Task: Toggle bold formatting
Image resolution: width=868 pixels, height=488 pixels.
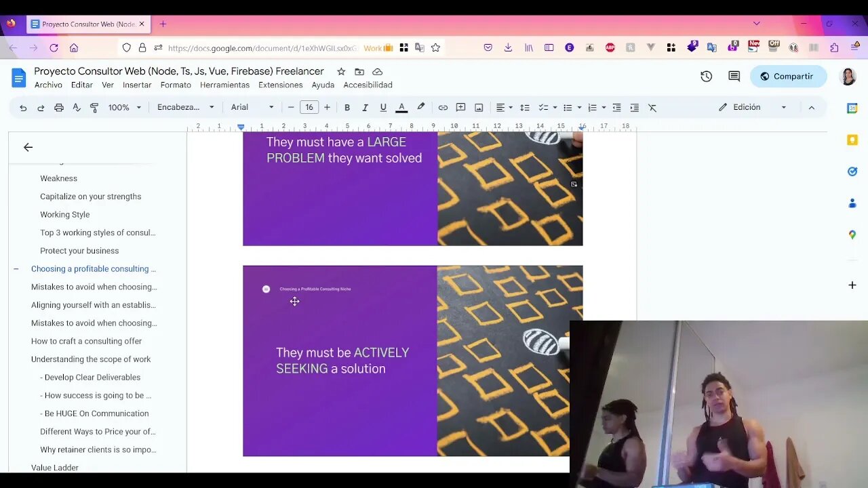Action: tap(347, 108)
